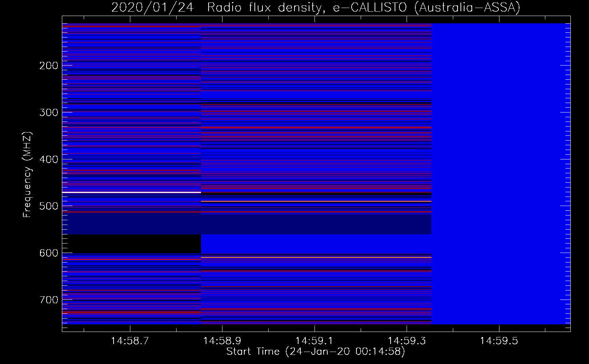Click the 300 frequency tick label
The image size is (589, 364).
49,112
